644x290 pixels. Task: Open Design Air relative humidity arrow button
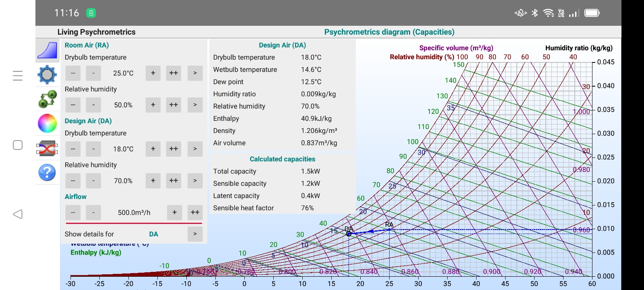point(195,180)
